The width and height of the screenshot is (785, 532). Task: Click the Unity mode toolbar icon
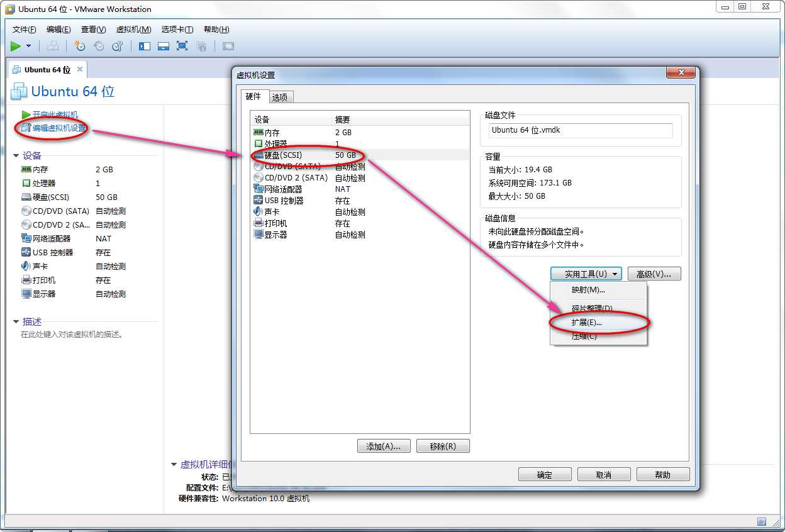(x=201, y=46)
